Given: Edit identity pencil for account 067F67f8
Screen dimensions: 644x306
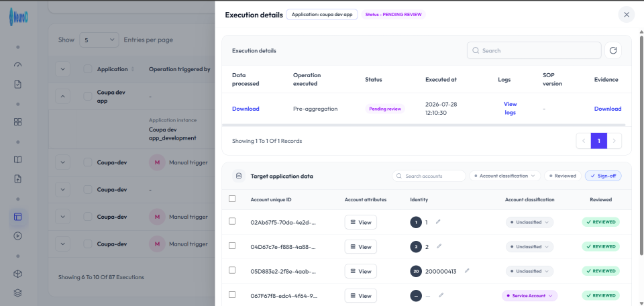Looking at the screenshot, I should point(441,295).
